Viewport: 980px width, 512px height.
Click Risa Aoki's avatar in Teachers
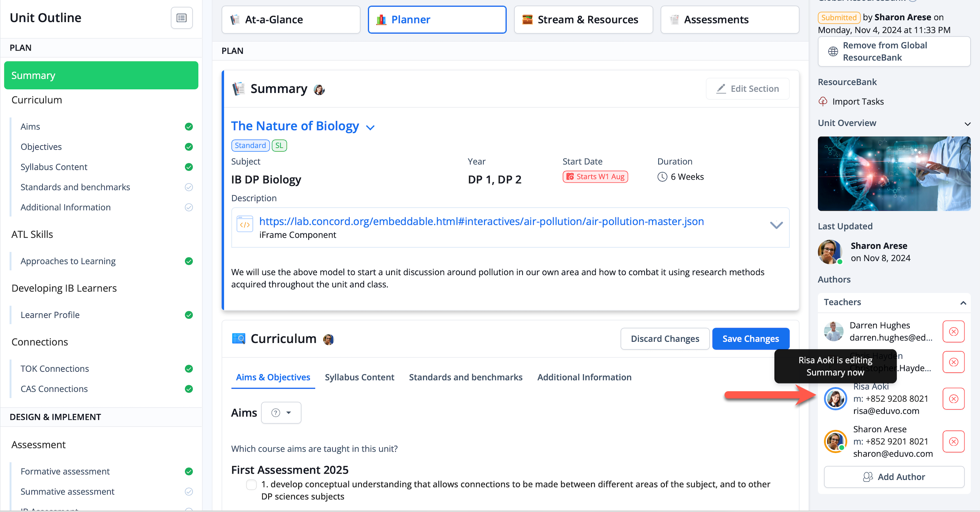tap(836, 399)
